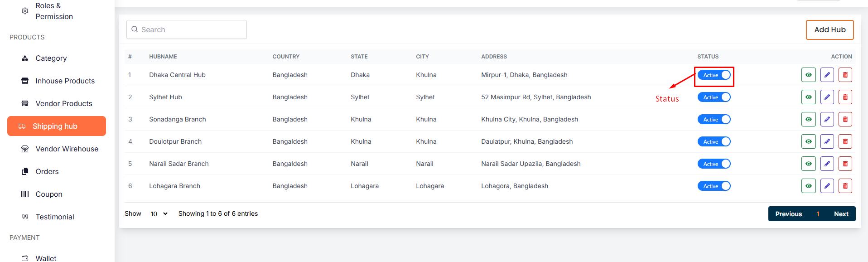
Task: Click the Add Hub button
Action: pyautogui.click(x=829, y=30)
